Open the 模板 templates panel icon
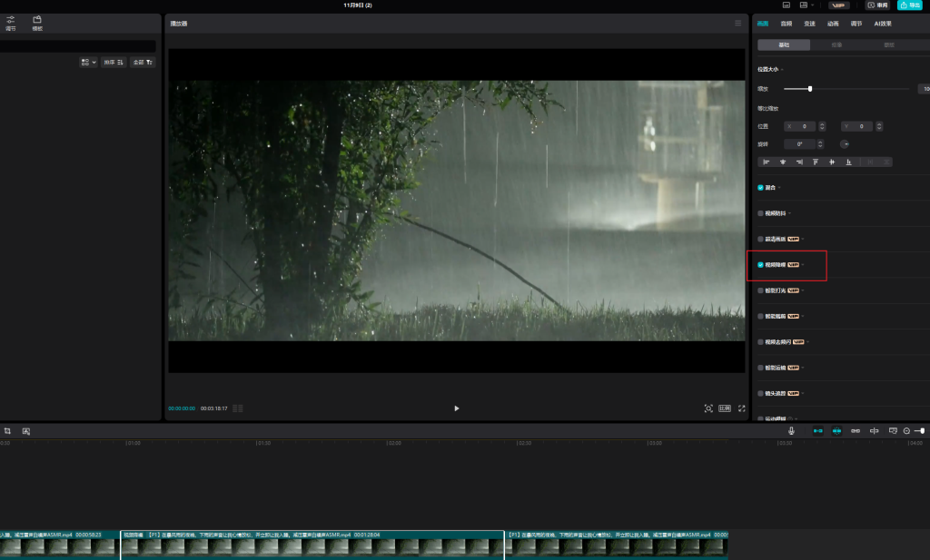The width and height of the screenshot is (930, 560). (x=36, y=23)
